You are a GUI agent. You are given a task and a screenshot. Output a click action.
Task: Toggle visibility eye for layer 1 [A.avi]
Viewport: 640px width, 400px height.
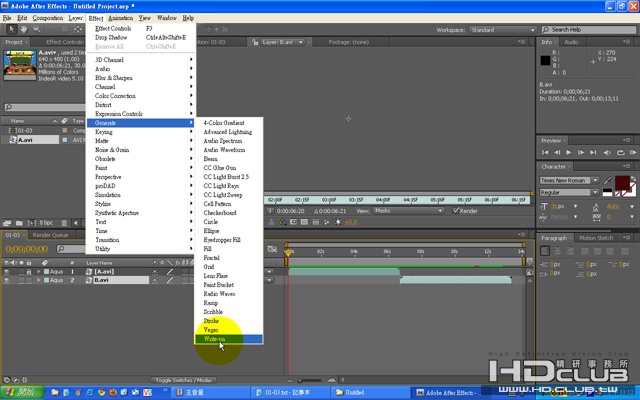(7, 271)
